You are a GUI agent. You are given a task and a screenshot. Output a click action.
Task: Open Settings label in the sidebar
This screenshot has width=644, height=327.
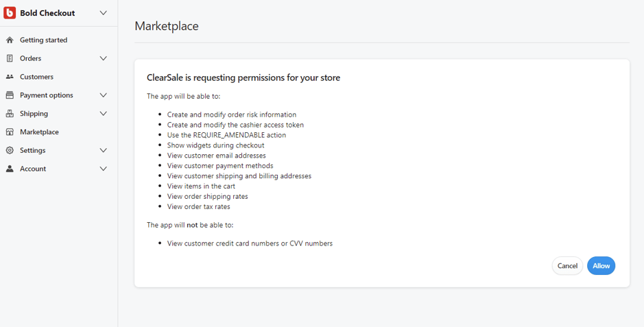pyautogui.click(x=32, y=150)
